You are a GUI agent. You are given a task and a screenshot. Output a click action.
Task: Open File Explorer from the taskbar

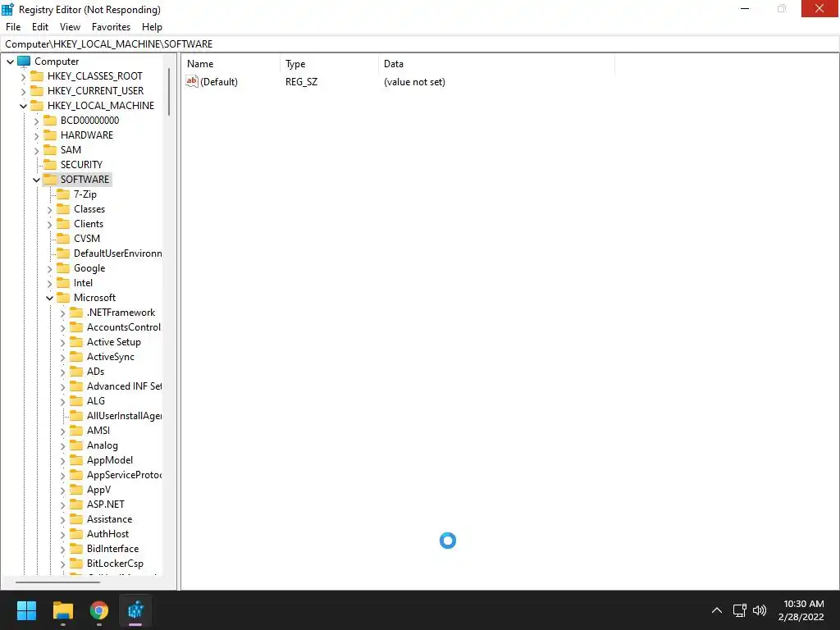(x=62, y=610)
